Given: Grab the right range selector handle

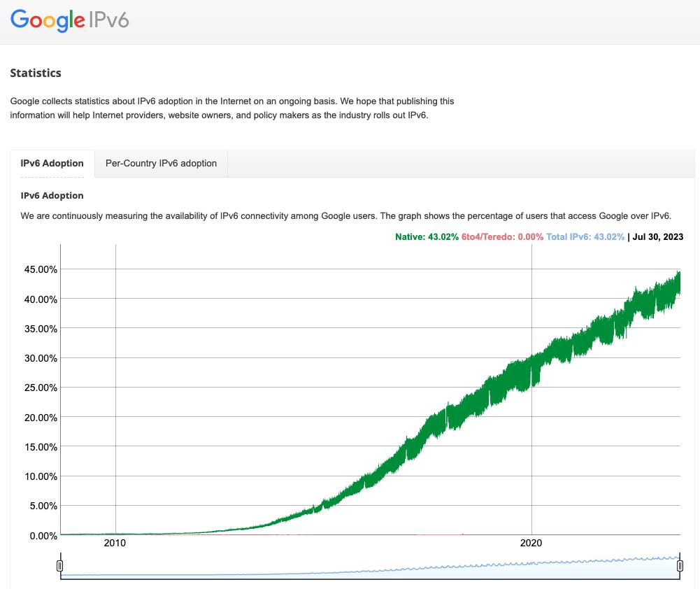Looking at the screenshot, I should pos(680,566).
